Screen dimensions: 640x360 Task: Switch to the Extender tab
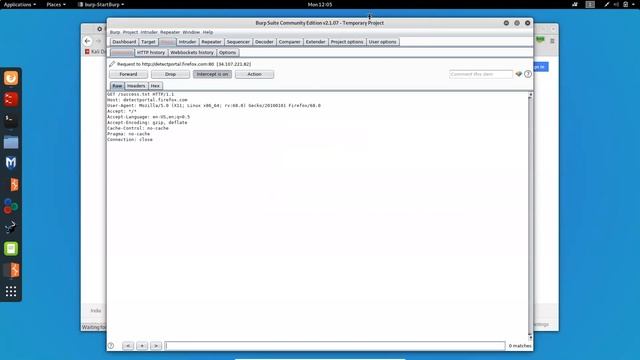click(x=316, y=42)
